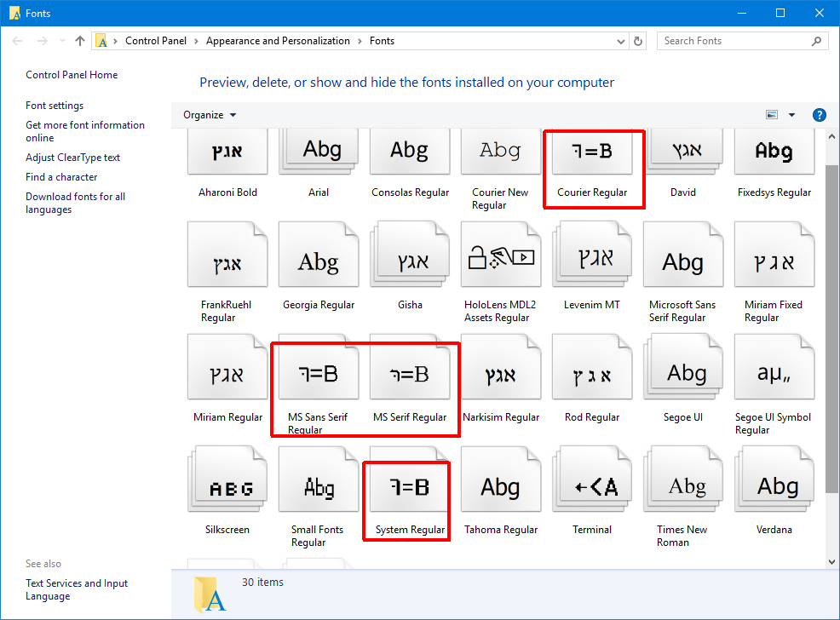840x620 pixels.
Task: Select the Courier Regular font icon
Action: 592,152
